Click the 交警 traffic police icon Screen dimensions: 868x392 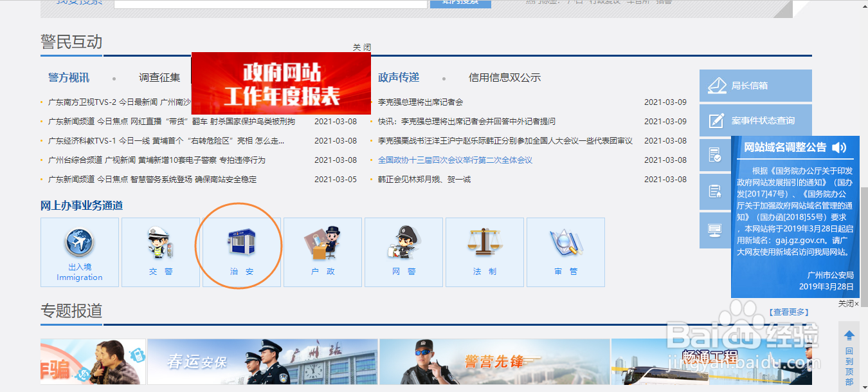pyautogui.click(x=160, y=252)
